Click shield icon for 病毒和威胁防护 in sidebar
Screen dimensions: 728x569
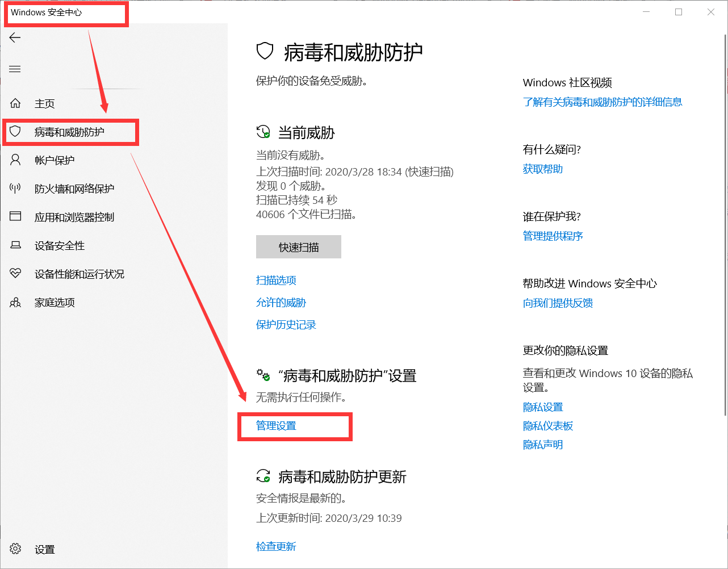click(15, 132)
